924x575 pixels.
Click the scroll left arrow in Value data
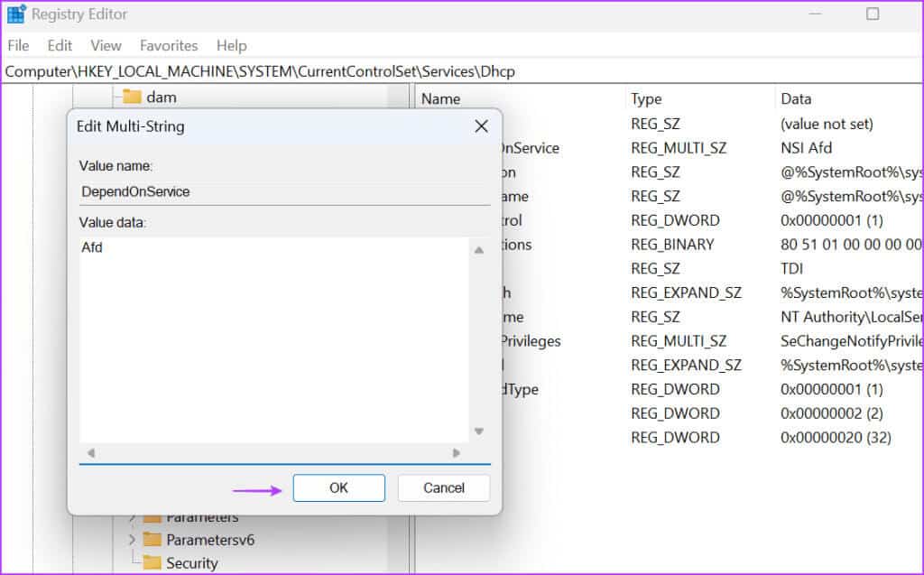coord(91,453)
